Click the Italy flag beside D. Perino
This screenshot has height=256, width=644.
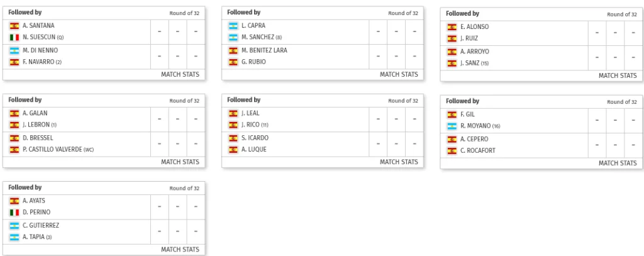14,213
